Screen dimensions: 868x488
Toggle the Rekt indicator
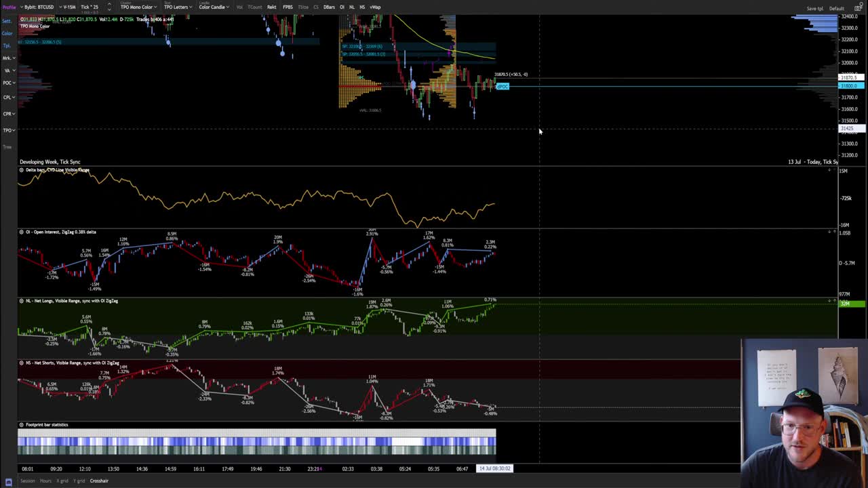click(x=272, y=7)
